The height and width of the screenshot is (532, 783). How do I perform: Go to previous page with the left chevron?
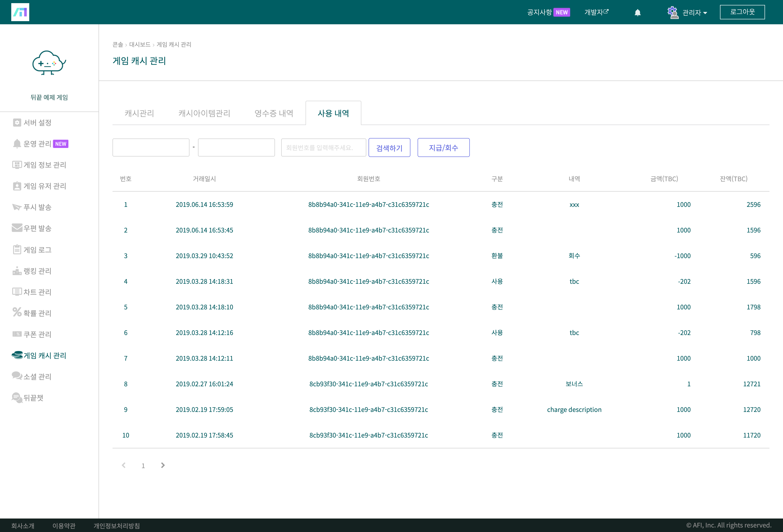coord(124,465)
